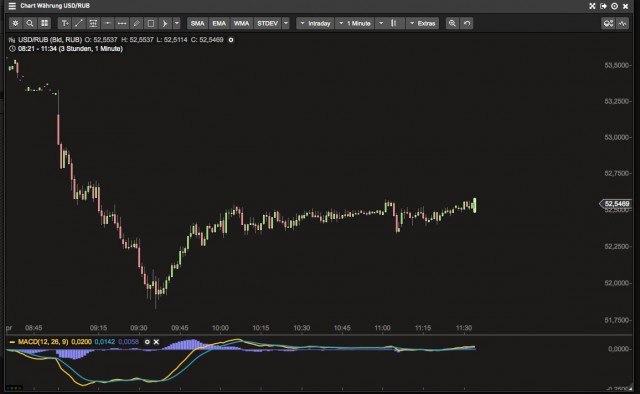Add EMA indicator

tap(219, 23)
